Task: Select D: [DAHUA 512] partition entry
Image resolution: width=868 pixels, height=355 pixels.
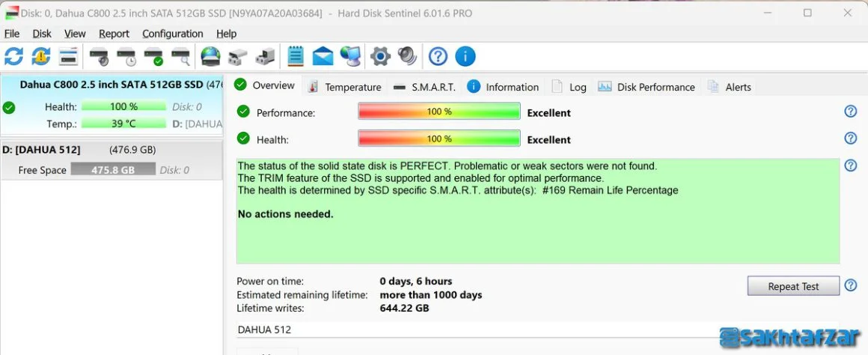Action: click(x=111, y=150)
